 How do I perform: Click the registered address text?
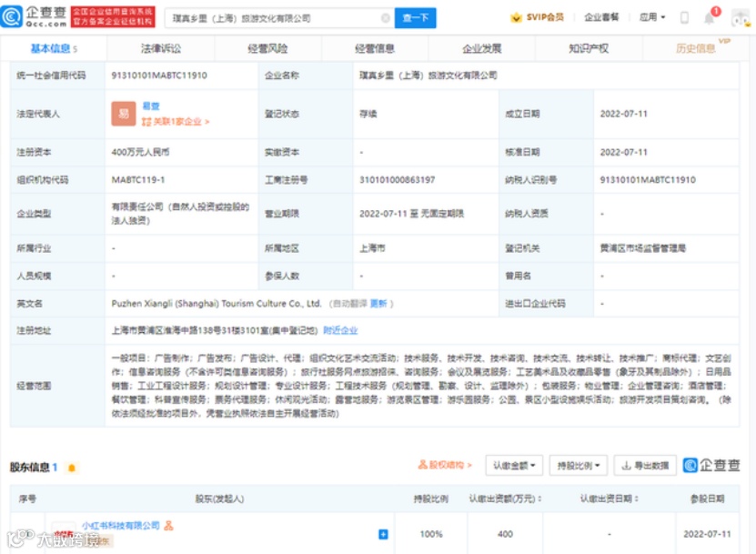215,330
